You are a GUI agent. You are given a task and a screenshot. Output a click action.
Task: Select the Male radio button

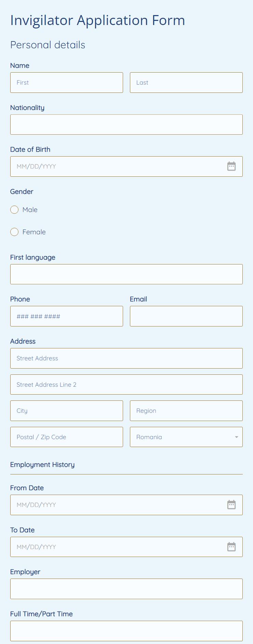point(14,210)
